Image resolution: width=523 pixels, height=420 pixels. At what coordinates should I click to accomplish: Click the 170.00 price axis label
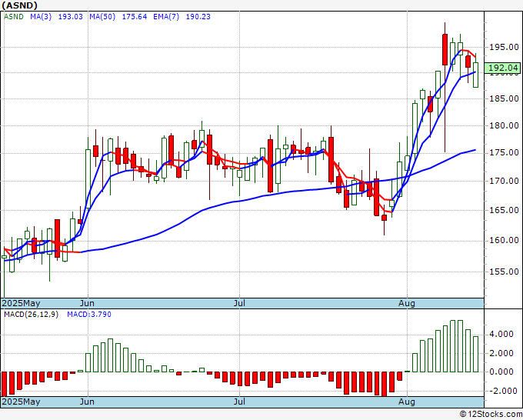pos(504,181)
